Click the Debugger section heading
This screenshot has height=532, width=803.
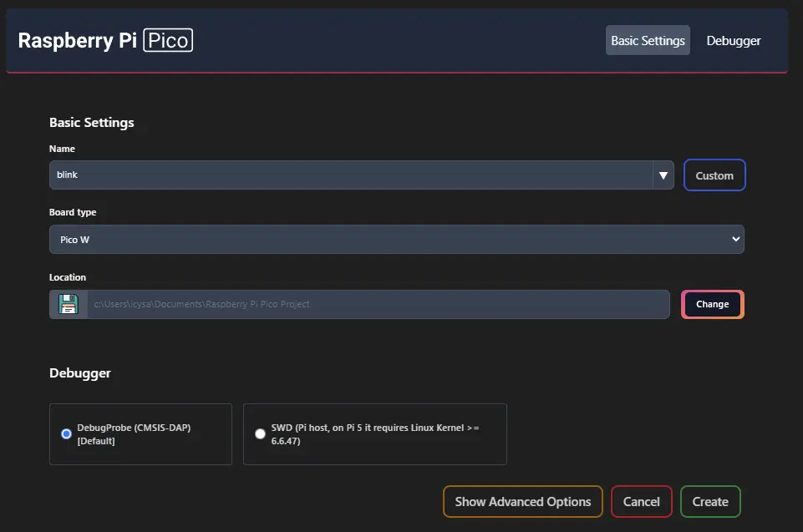80,373
